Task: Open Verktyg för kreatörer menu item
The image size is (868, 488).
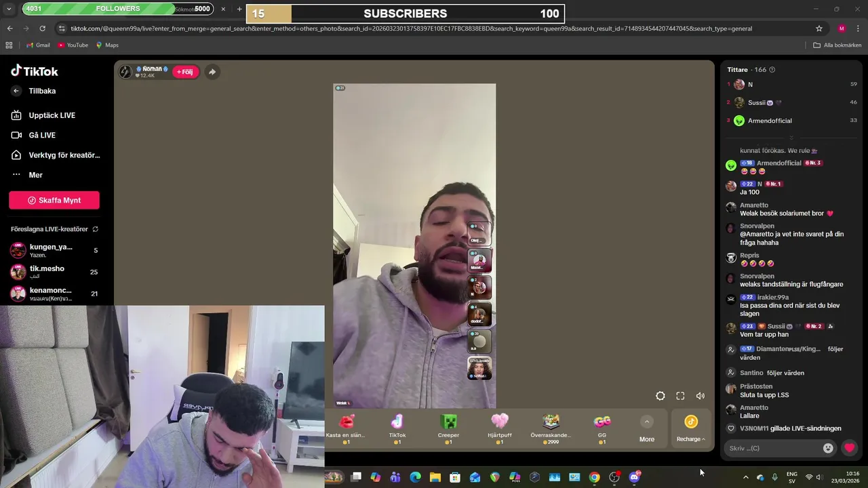Action: click(54, 155)
